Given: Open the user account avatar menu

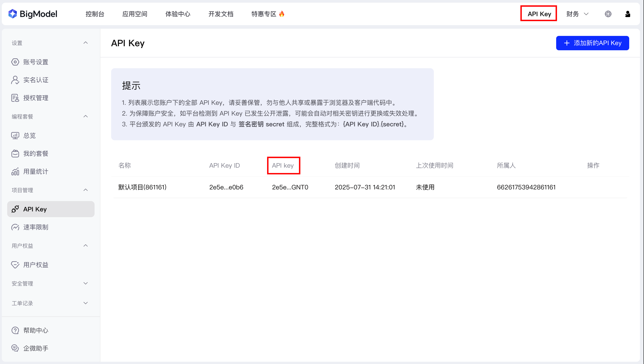Looking at the screenshot, I should 627,14.
